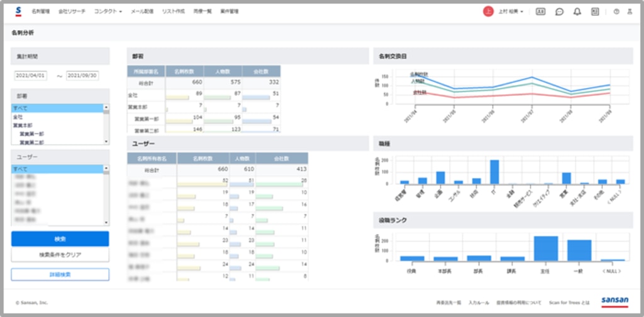Open the 名刺管理 menu item
Viewport: 644px width, 317px height.
click(x=41, y=12)
